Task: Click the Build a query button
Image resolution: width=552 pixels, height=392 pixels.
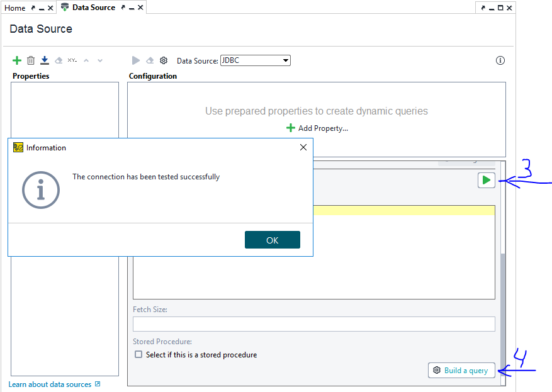Action: (x=461, y=370)
